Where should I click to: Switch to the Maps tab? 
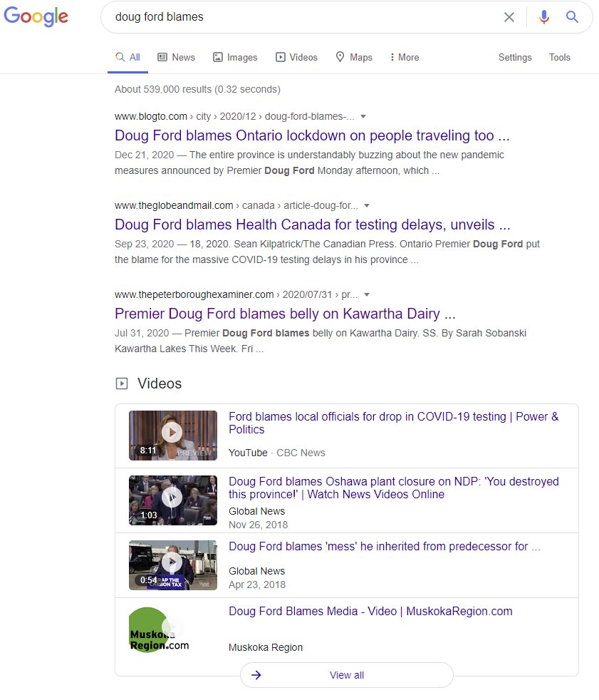click(x=354, y=57)
